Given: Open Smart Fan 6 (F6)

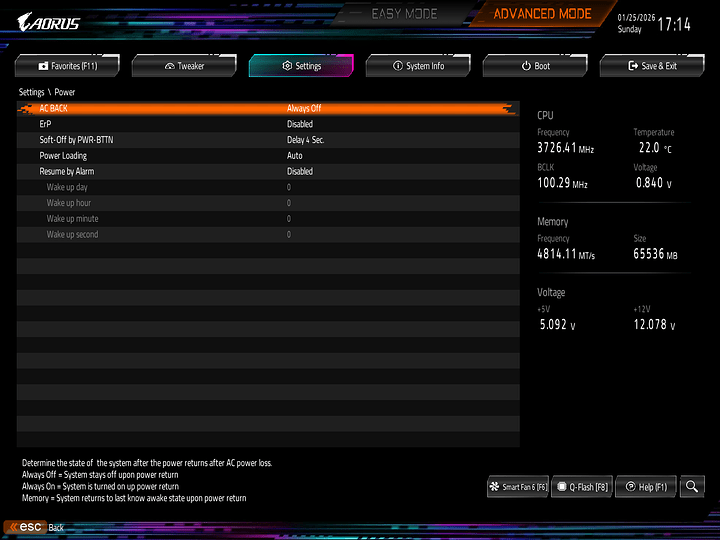Looking at the screenshot, I should (518, 487).
